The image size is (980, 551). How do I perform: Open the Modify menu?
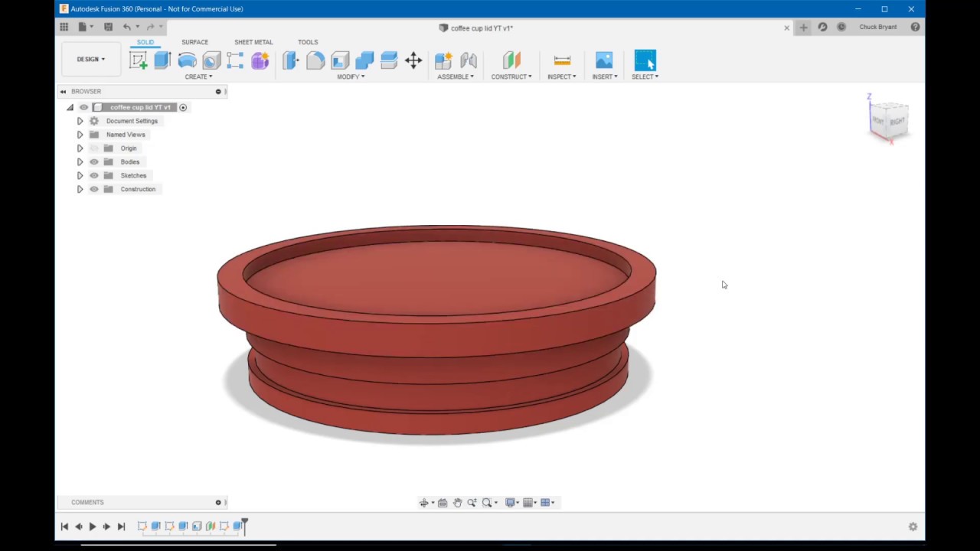click(x=351, y=77)
